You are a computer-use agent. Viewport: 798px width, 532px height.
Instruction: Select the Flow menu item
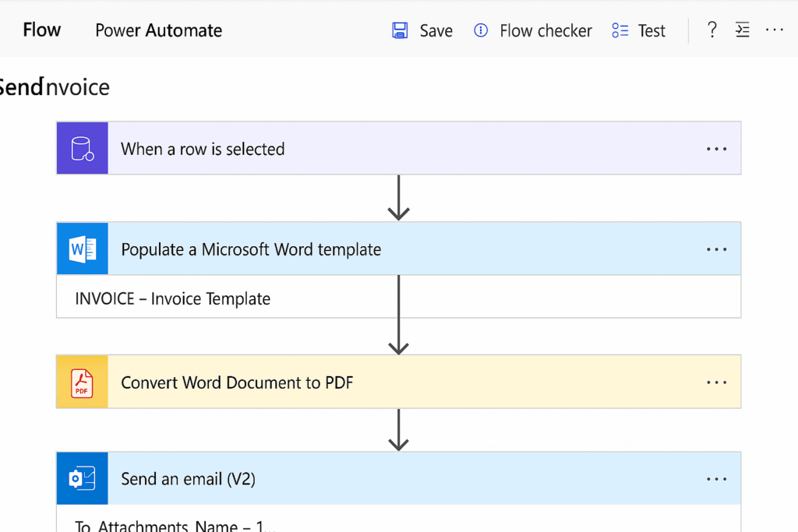coord(42,30)
